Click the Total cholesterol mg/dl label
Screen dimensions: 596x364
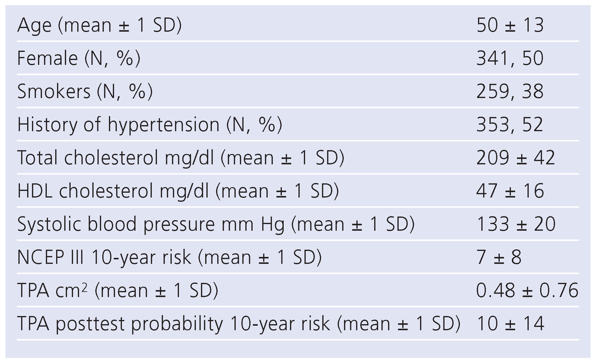[181, 158]
